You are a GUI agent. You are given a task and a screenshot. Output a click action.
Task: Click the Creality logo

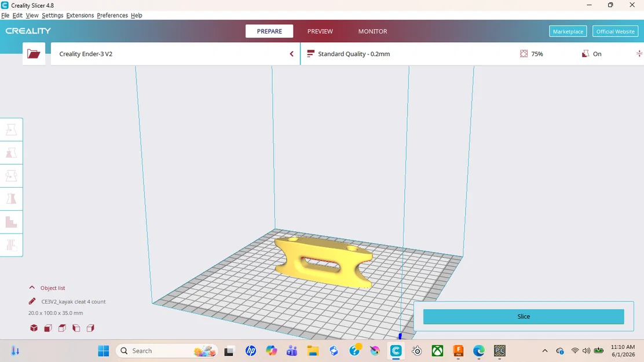pos(28,31)
